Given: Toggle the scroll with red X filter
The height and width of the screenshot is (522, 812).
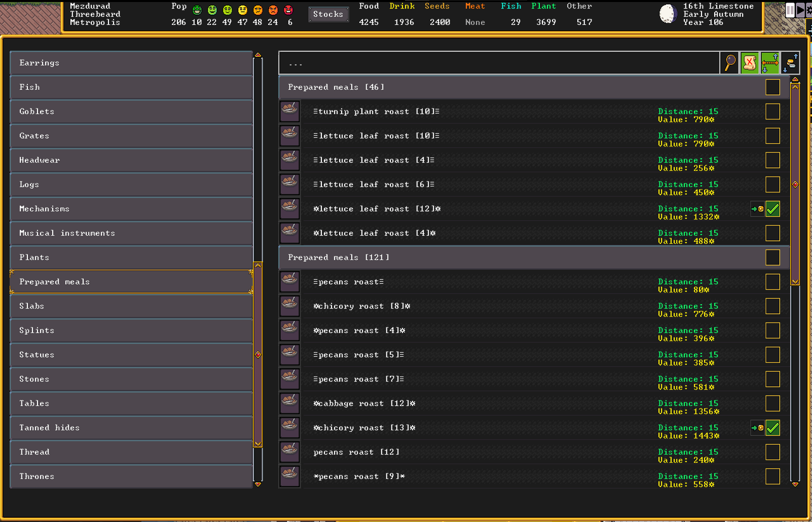Looking at the screenshot, I should [x=750, y=63].
